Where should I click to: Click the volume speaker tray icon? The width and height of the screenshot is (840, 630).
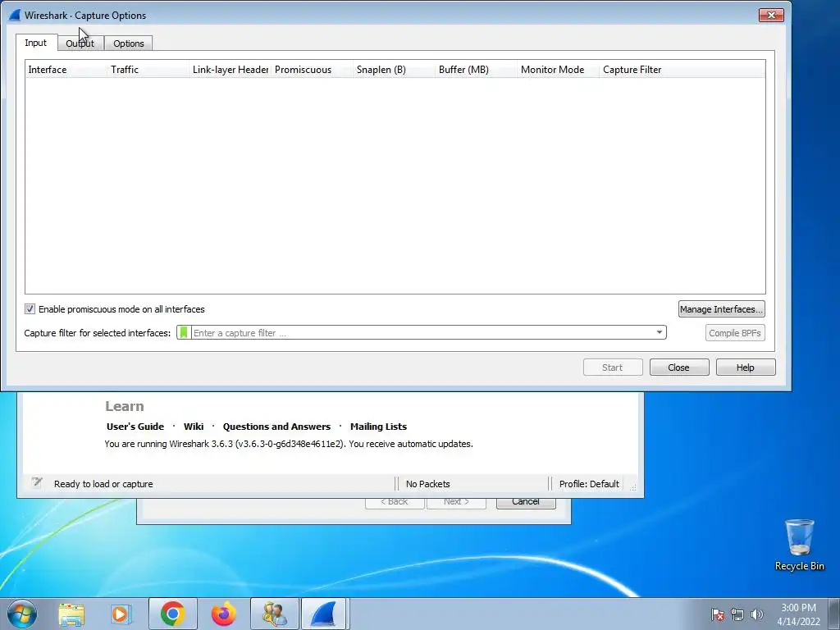(x=757, y=614)
